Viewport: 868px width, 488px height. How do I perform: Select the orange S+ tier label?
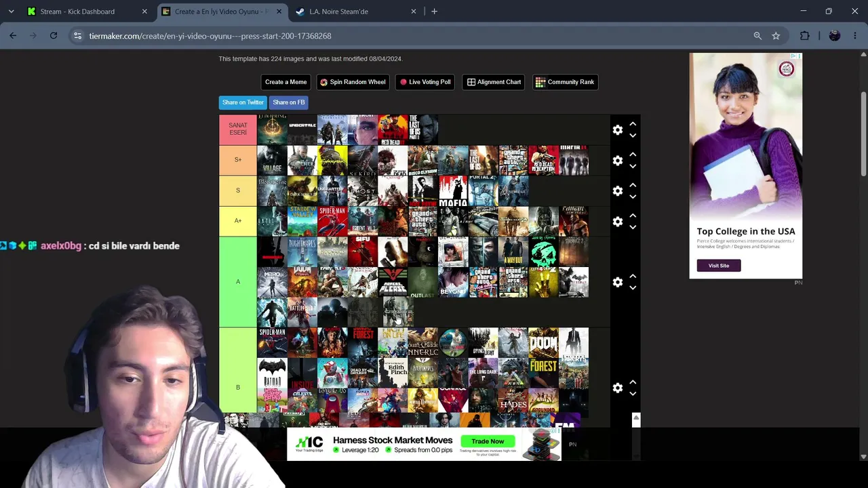click(x=238, y=160)
